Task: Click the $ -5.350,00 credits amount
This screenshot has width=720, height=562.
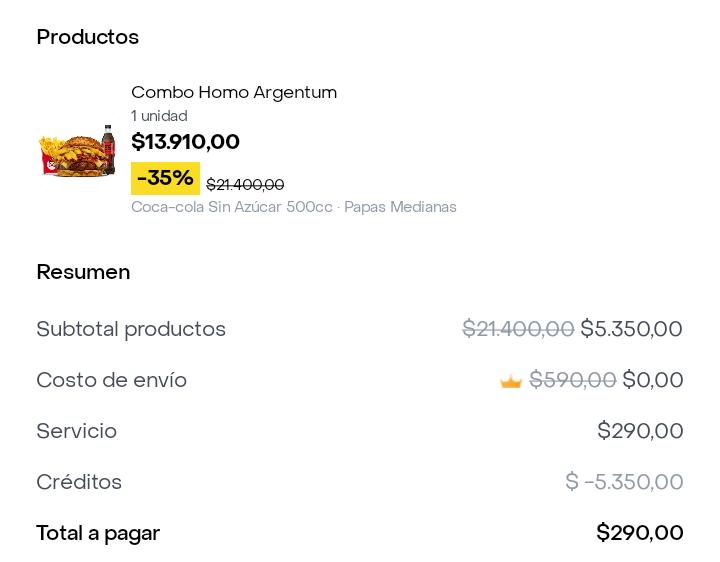Action: click(x=624, y=482)
